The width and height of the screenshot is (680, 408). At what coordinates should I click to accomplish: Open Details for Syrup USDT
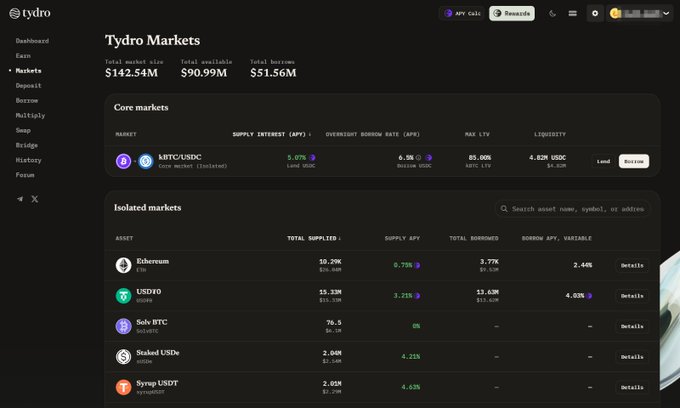coord(632,387)
